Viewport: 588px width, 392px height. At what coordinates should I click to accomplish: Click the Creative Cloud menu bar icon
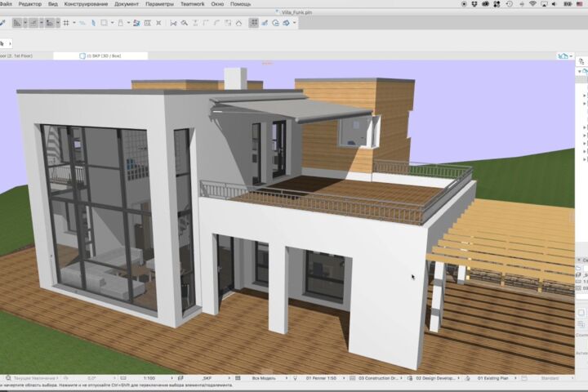point(485,4)
